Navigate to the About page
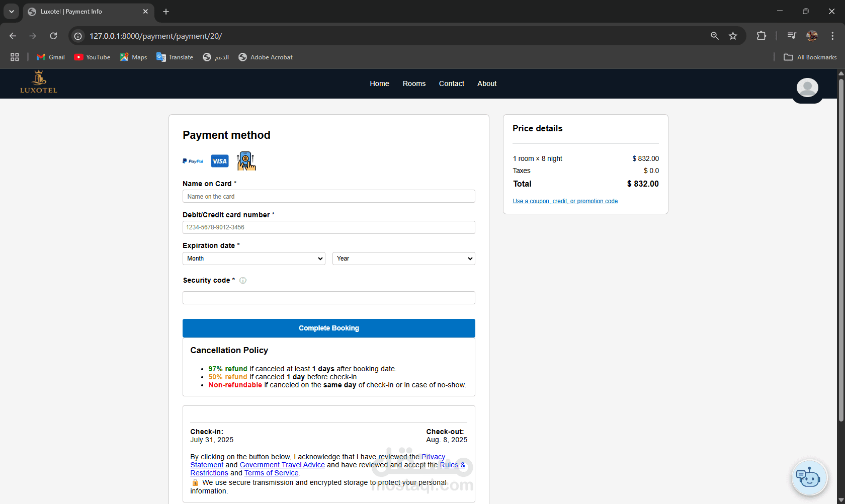 (x=486, y=83)
